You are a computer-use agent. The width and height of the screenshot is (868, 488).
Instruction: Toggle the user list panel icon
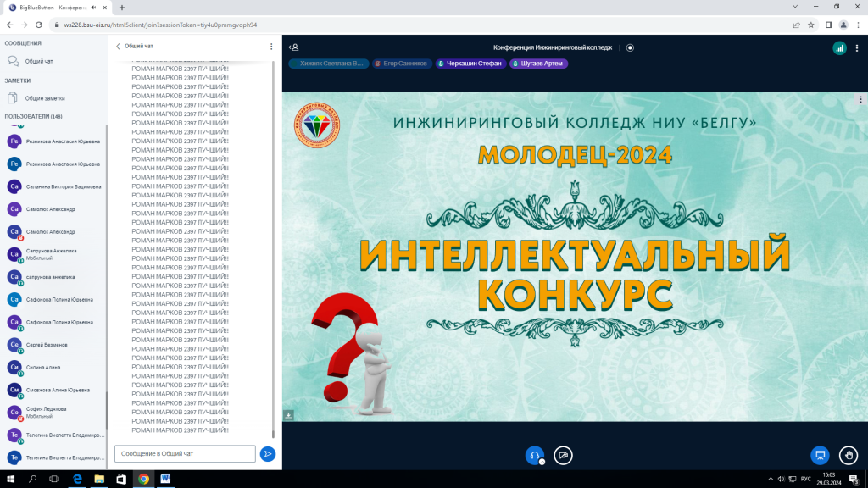[x=294, y=47]
